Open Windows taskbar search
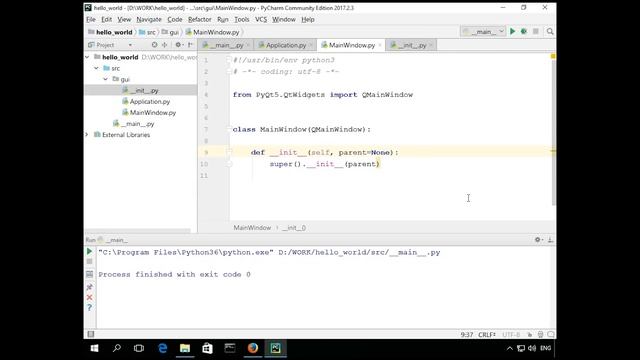Screen dimensions: 640x360 (117, 348)
